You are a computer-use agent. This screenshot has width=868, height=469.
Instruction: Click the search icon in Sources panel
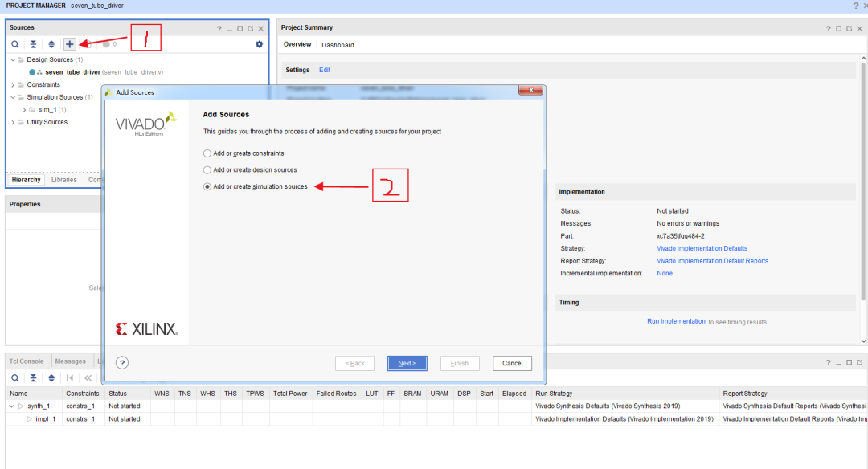[x=15, y=44]
